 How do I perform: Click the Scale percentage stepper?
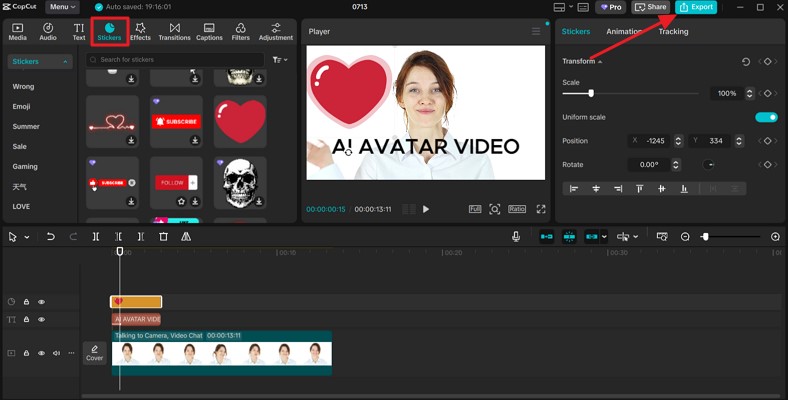(x=749, y=93)
